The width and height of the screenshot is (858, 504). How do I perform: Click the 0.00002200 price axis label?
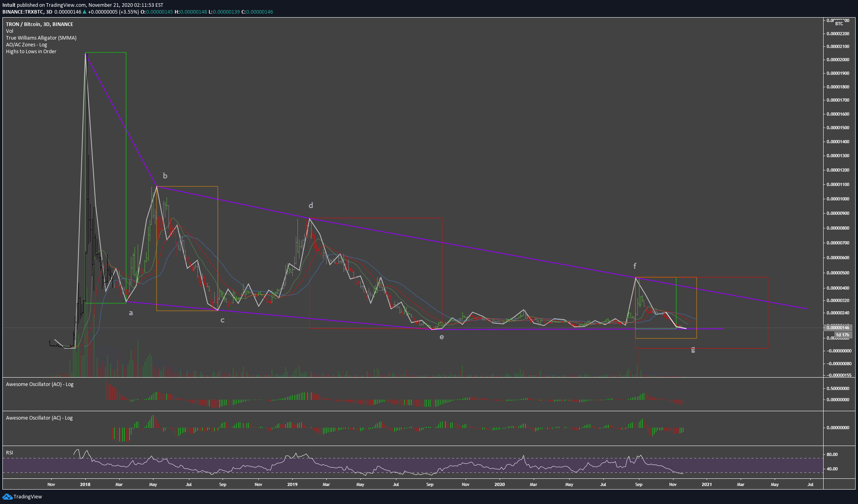[838, 34]
